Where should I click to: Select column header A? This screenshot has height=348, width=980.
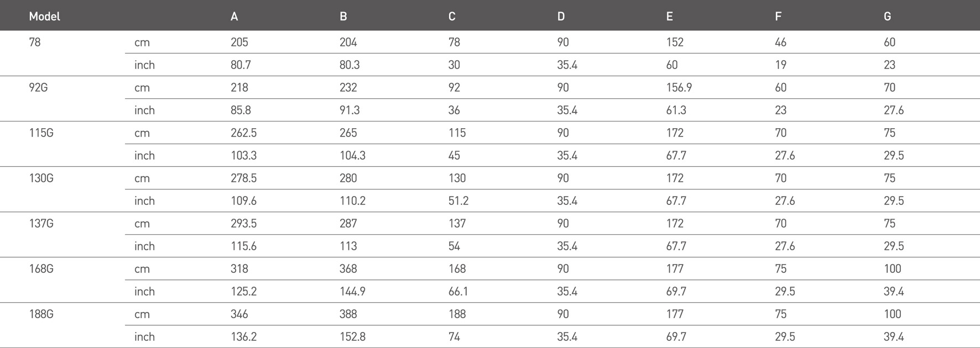(234, 17)
